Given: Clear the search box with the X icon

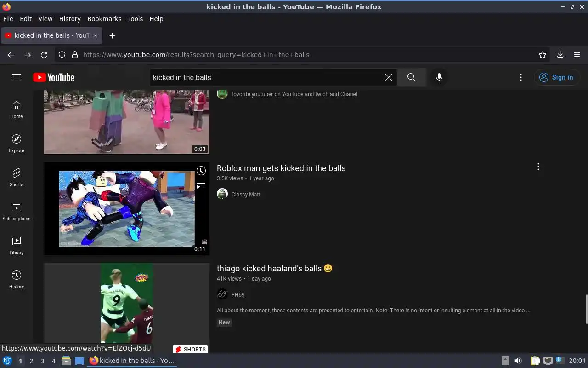Looking at the screenshot, I should pyautogui.click(x=389, y=77).
